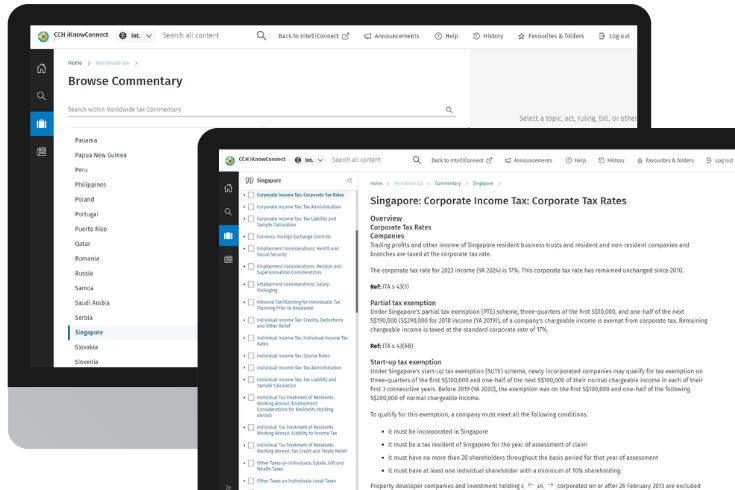Open Home icon in back window sidebar

click(x=41, y=68)
